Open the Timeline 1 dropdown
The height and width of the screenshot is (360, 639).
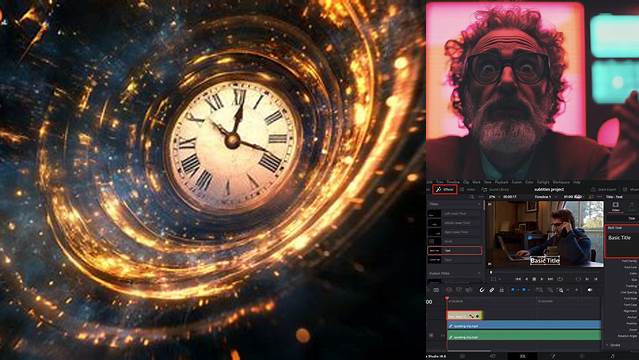545,197
